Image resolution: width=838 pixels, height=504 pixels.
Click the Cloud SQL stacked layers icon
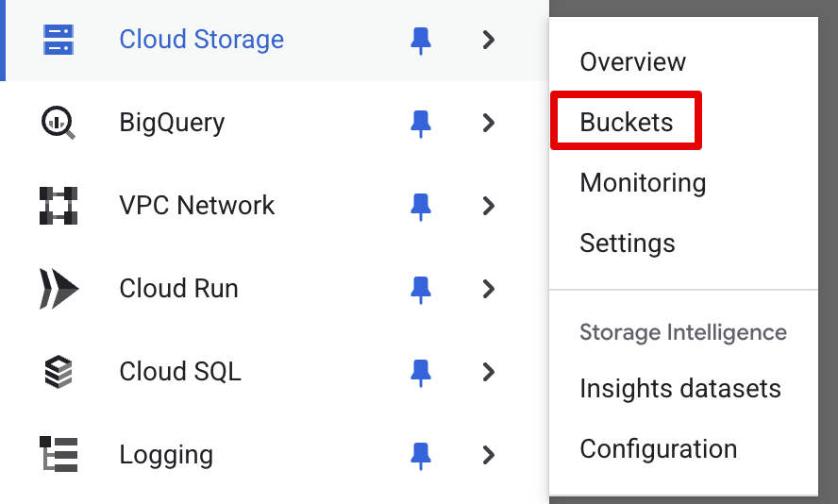pyautogui.click(x=59, y=372)
